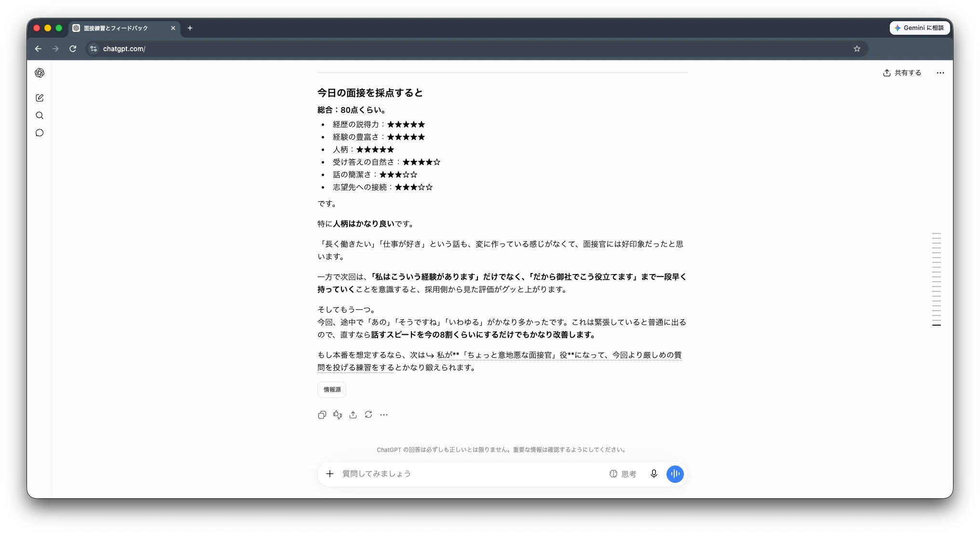Bookmark page with star icon
980x534 pixels.
(x=857, y=49)
